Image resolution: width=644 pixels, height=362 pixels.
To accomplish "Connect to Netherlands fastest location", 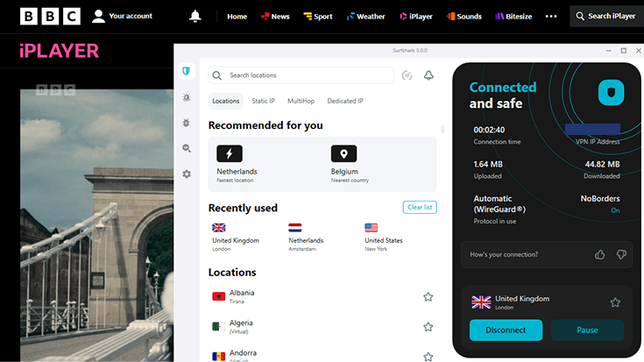I will click(x=237, y=164).
